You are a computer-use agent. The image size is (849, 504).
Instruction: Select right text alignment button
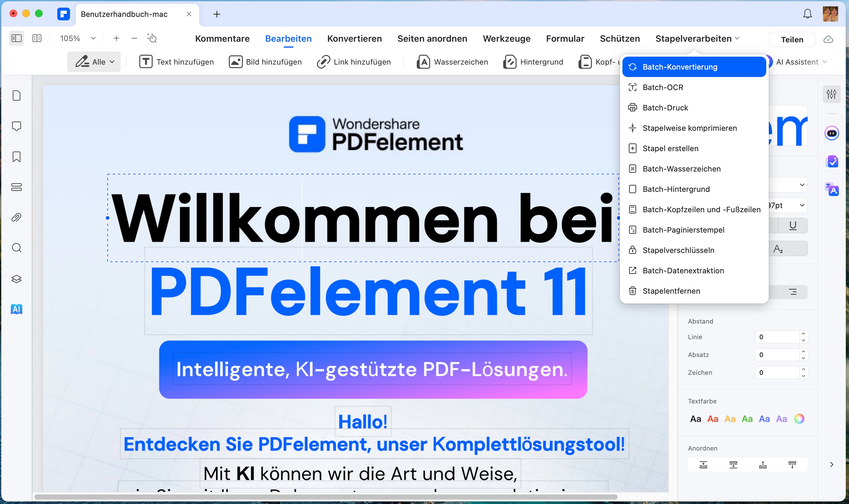(793, 292)
